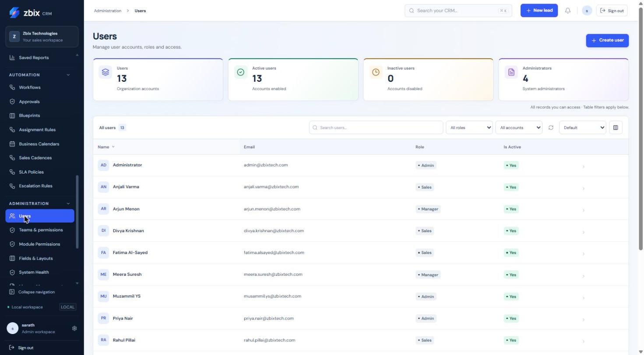Image resolution: width=644 pixels, height=355 pixels.
Task: Open Saved Reports in sidebar
Action: (40, 58)
